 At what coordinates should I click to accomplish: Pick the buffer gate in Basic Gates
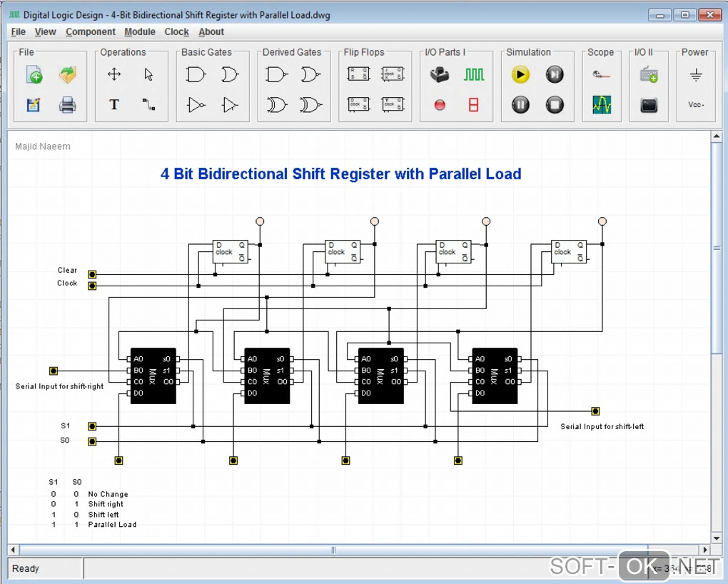[230, 105]
